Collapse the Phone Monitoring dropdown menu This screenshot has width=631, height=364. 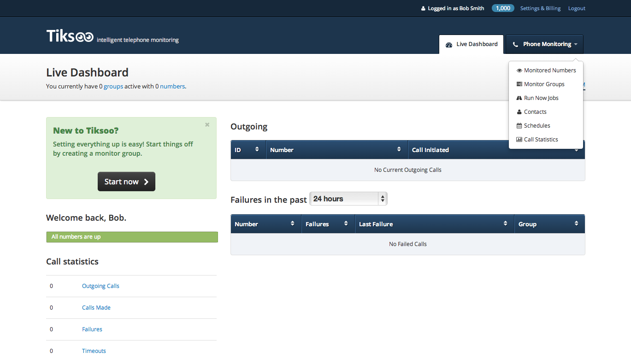544,44
